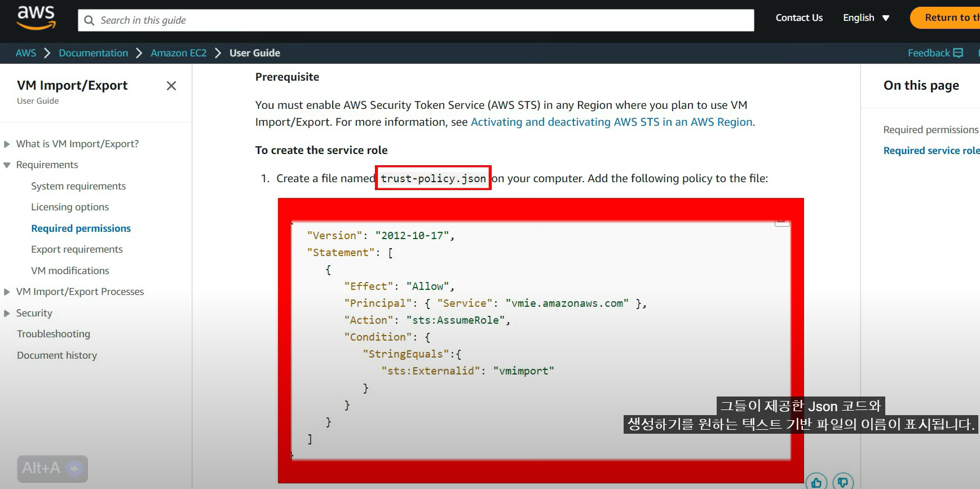
Task: Click the 'To create the service role' heading
Action: click(321, 150)
